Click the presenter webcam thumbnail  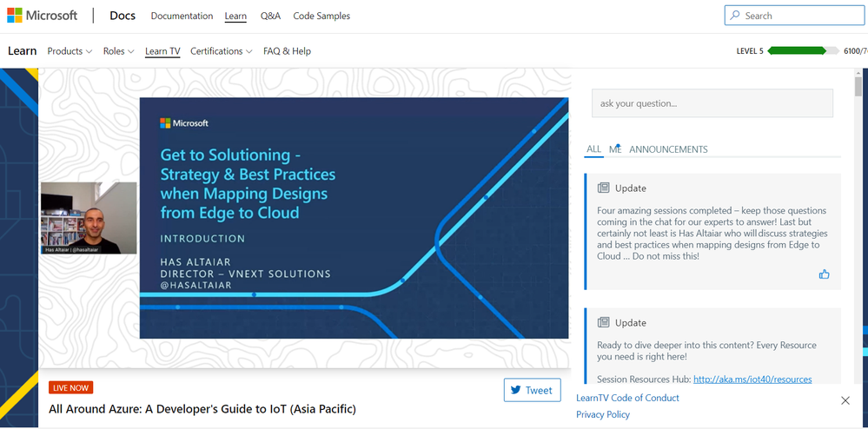[89, 218]
